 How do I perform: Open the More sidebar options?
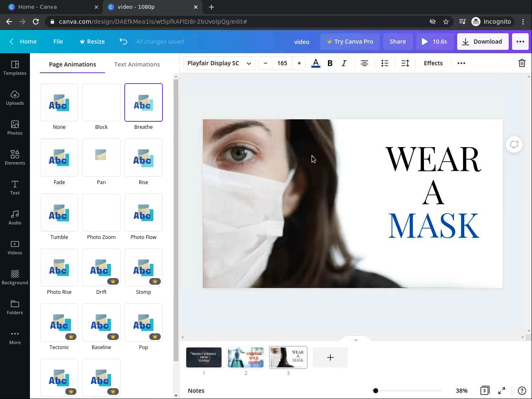click(15, 337)
